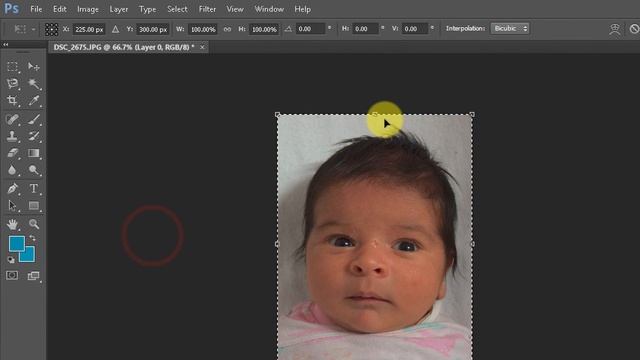Select the Gradient tool

point(33,153)
